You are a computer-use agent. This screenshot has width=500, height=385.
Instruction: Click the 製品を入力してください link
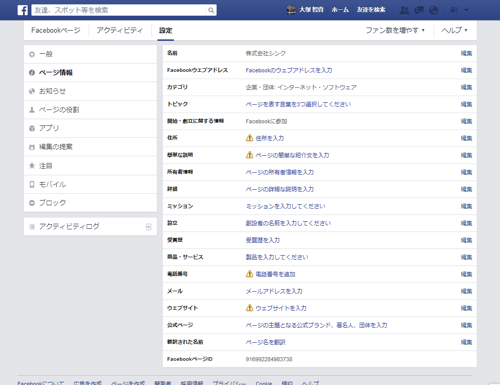pyautogui.click(x=277, y=257)
